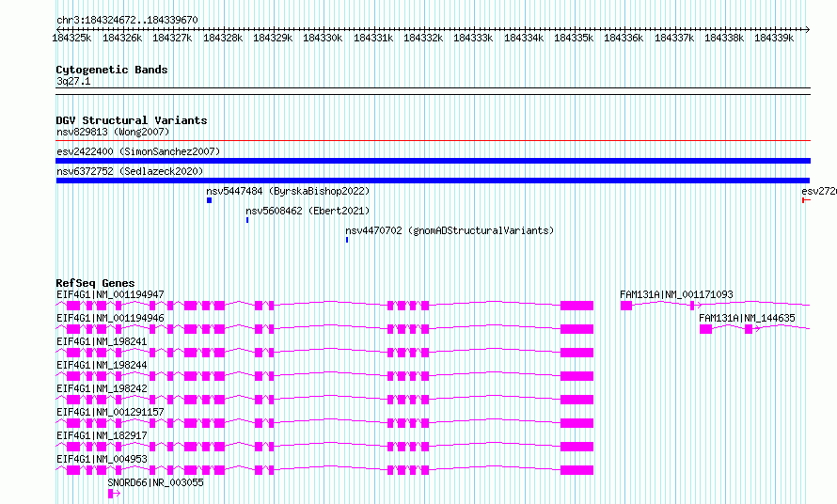This screenshot has height=504, width=837.
Task: Open transcript EIF4G1|NM_001194947 label
Action: 110,294
